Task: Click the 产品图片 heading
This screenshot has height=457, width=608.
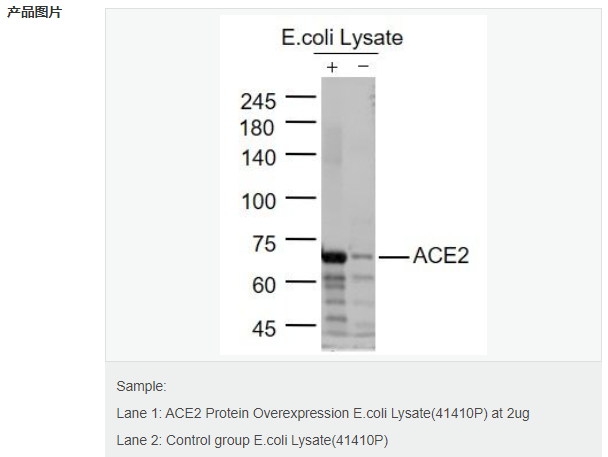Action: 35,12
